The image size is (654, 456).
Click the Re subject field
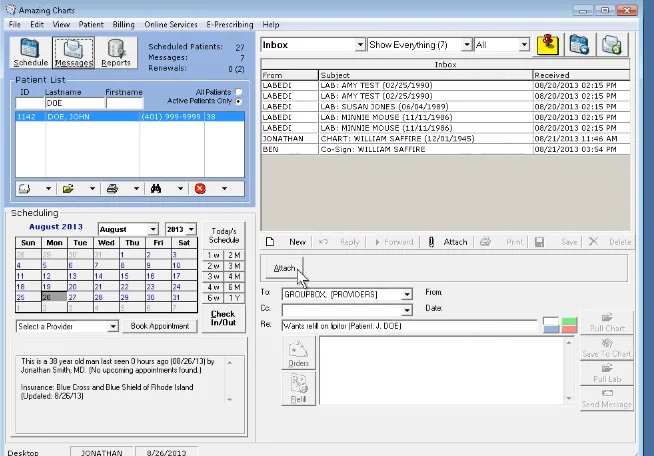pyautogui.click(x=409, y=326)
